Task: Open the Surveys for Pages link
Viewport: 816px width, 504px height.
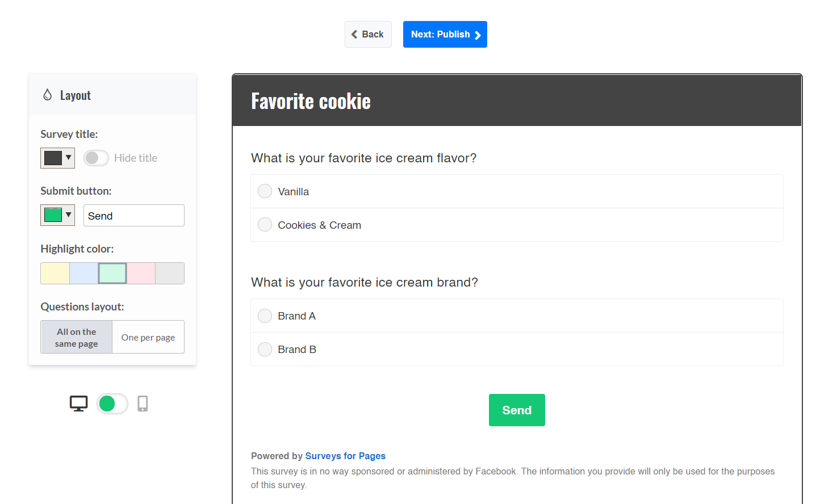Action: point(345,456)
